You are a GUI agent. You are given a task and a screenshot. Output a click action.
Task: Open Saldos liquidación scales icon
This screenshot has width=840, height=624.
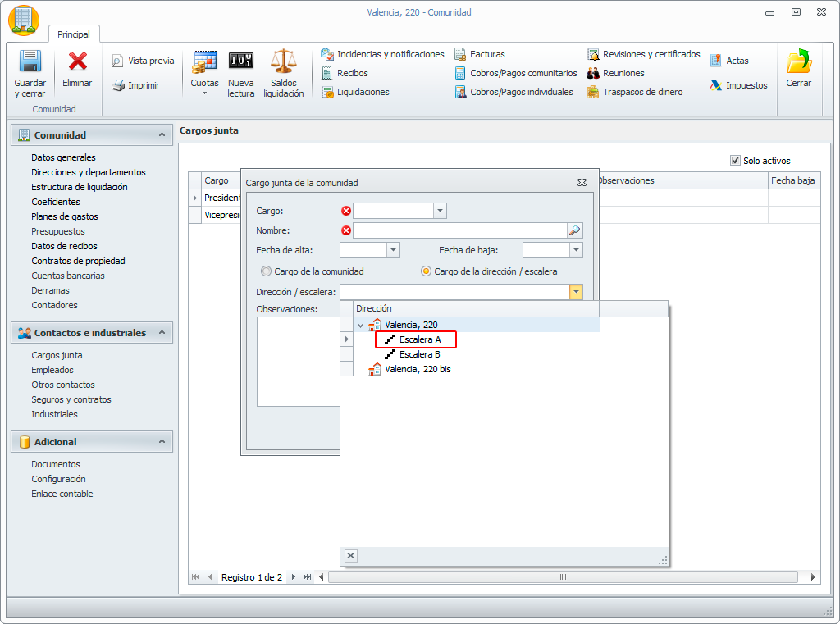(x=283, y=61)
